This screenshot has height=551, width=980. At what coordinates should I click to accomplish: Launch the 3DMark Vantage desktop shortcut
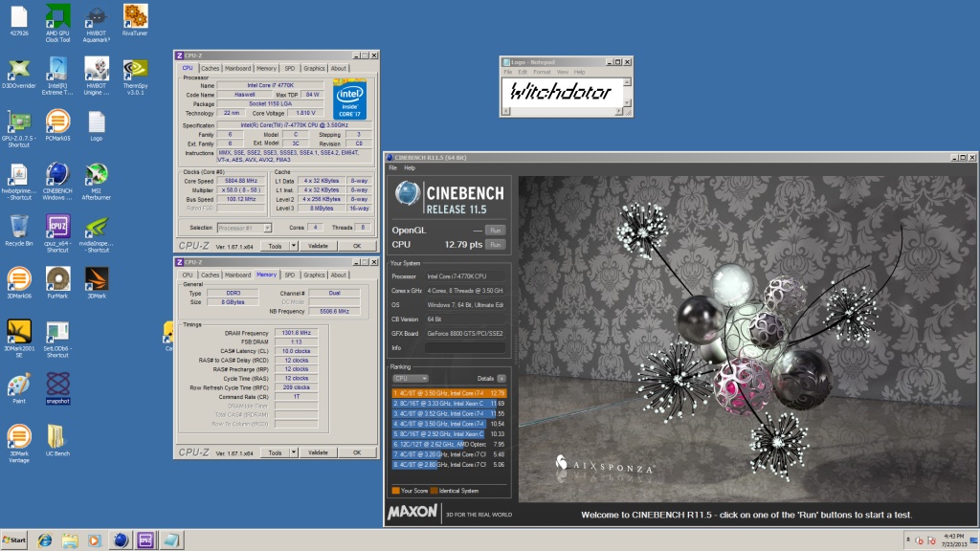pos(18,435)
